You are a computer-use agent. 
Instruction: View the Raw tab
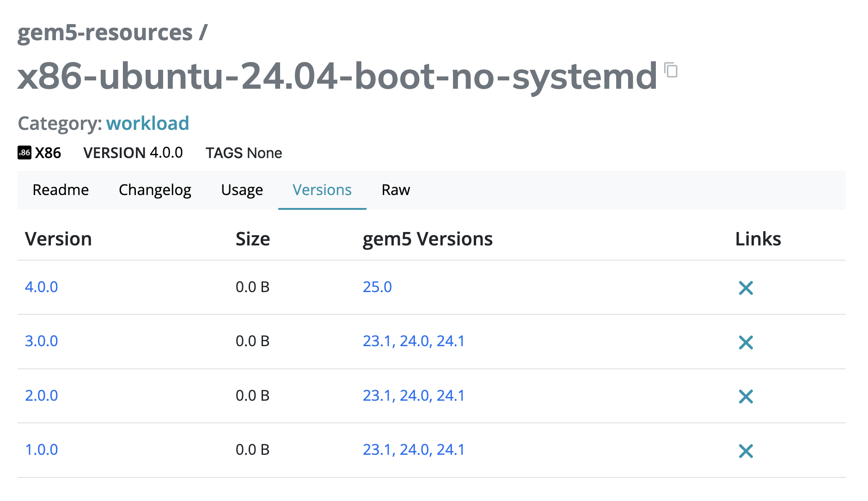tap(396, 190)
